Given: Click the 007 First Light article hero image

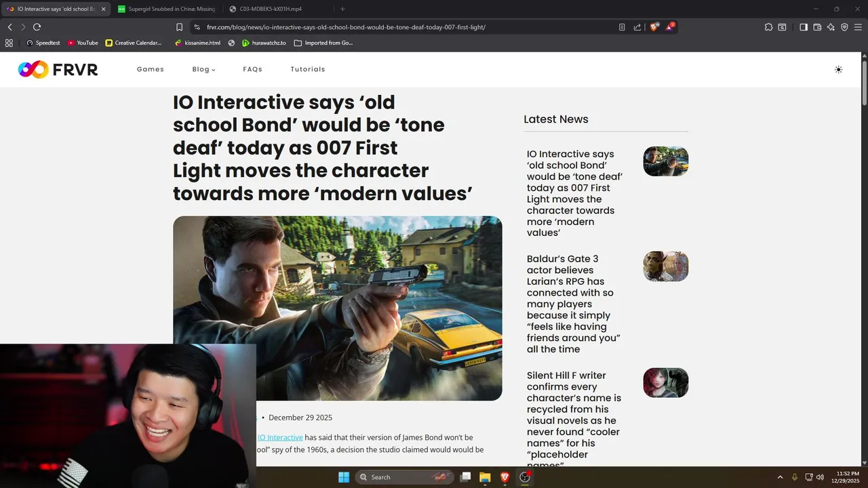Looking at the screenshot, I should coord(338,308).
